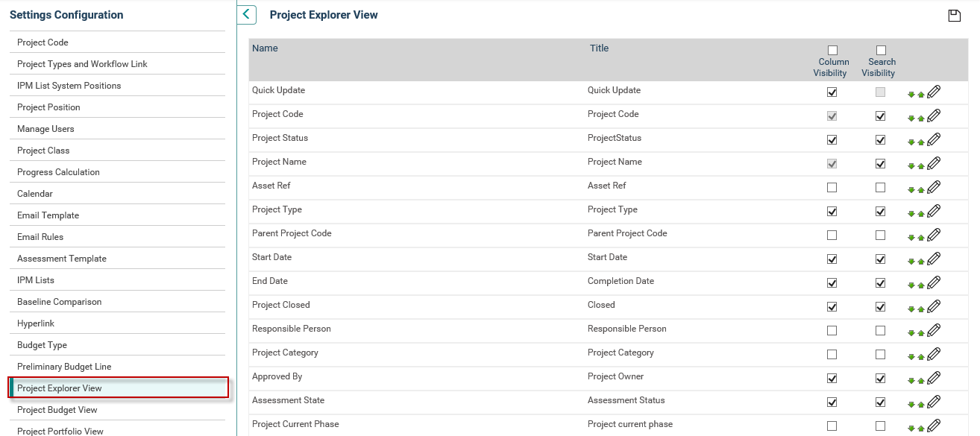Move Approved By row up one position
Screen dimensions: 980x436
(x=921, y=381)
